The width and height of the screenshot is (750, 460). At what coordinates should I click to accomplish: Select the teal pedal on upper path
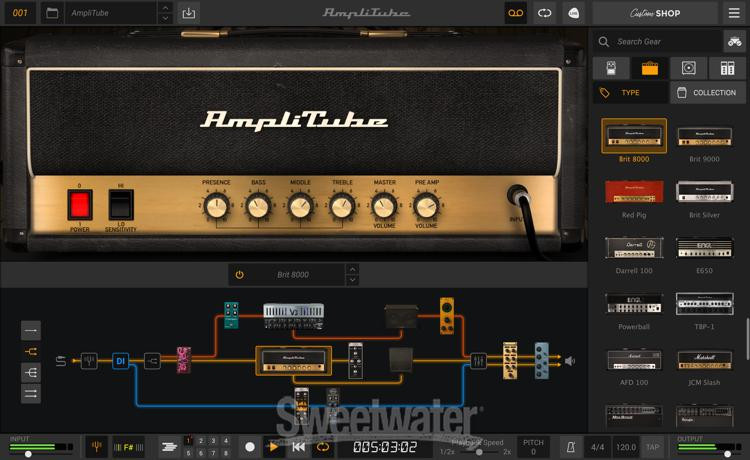(x=232, y=315)
